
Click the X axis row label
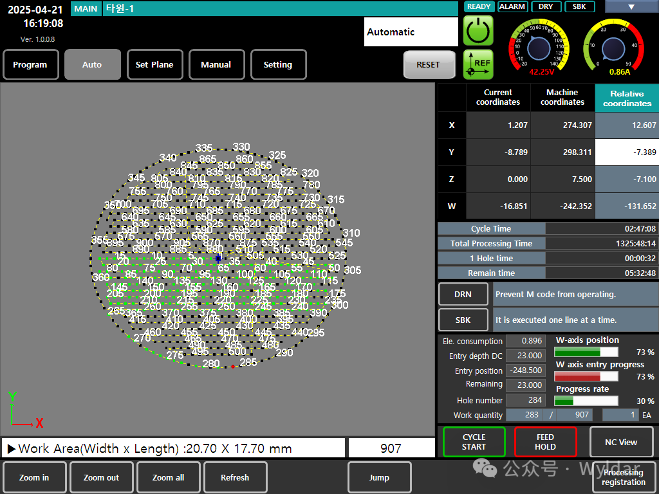tap(452, 125)
